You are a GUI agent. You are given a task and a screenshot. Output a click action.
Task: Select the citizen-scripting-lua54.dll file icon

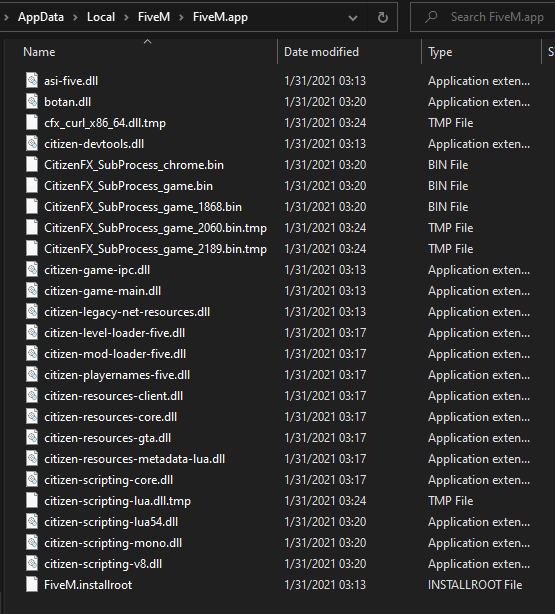(32, 522)
